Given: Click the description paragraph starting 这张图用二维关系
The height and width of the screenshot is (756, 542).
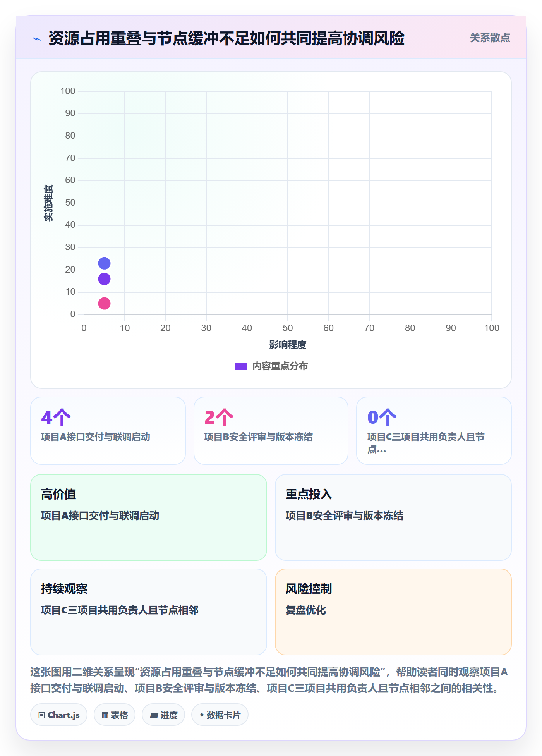Looking at the screenshot, I should (269, 680).
